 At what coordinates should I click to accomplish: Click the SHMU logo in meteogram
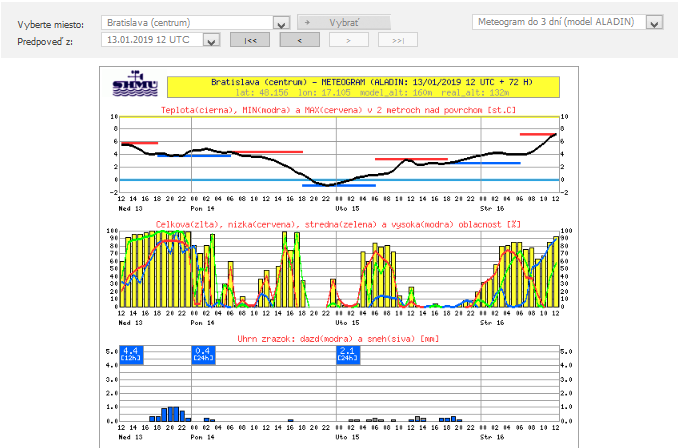[x=135, y=84]
